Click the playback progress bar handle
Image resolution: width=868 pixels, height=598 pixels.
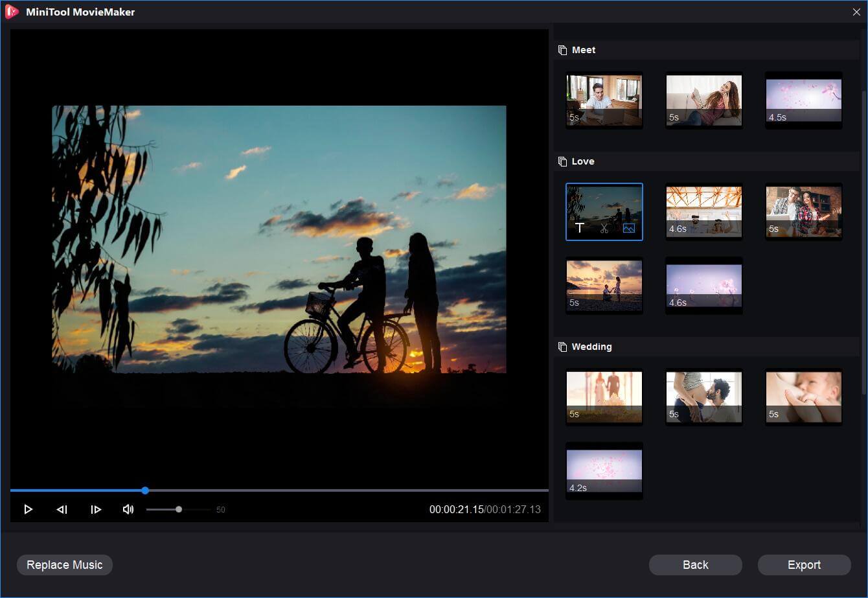(145, 490)
